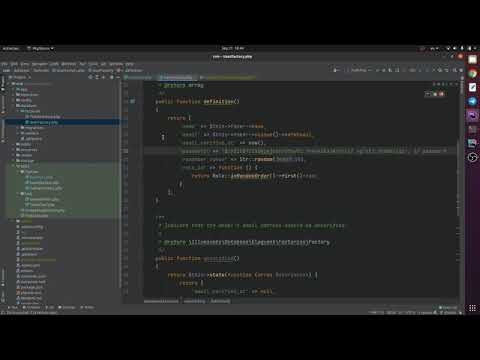This screenshot has width=480, height=360.
Task: Click Select Opened File icon in Project panel
Action: coord(91,77)
